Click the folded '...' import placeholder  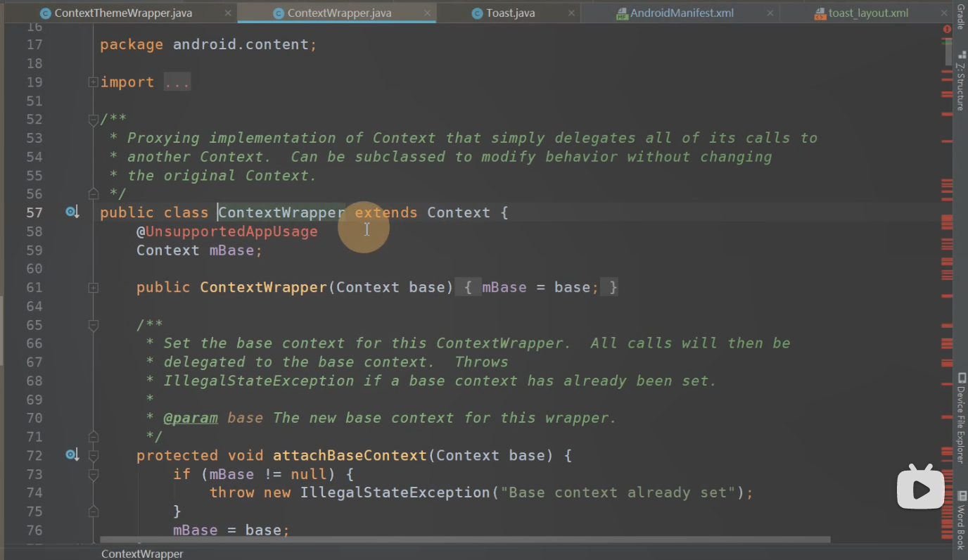pos(177,82)
